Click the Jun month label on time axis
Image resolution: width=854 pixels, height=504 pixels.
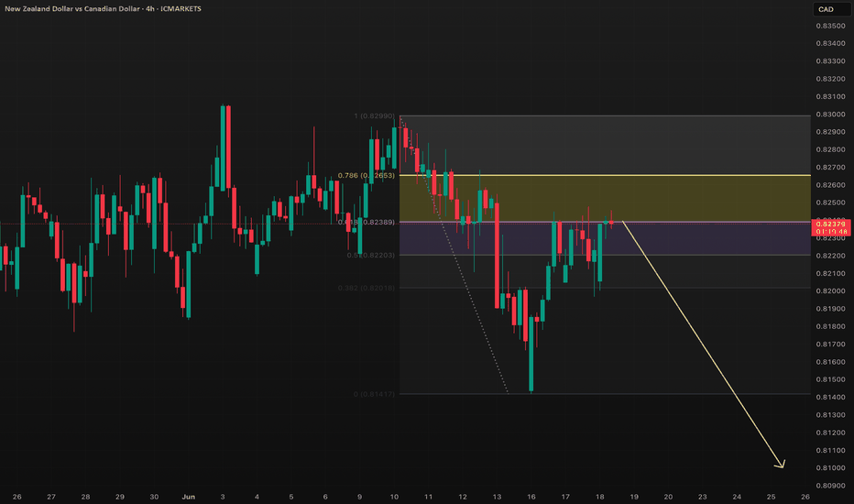[x=189, y=497]
